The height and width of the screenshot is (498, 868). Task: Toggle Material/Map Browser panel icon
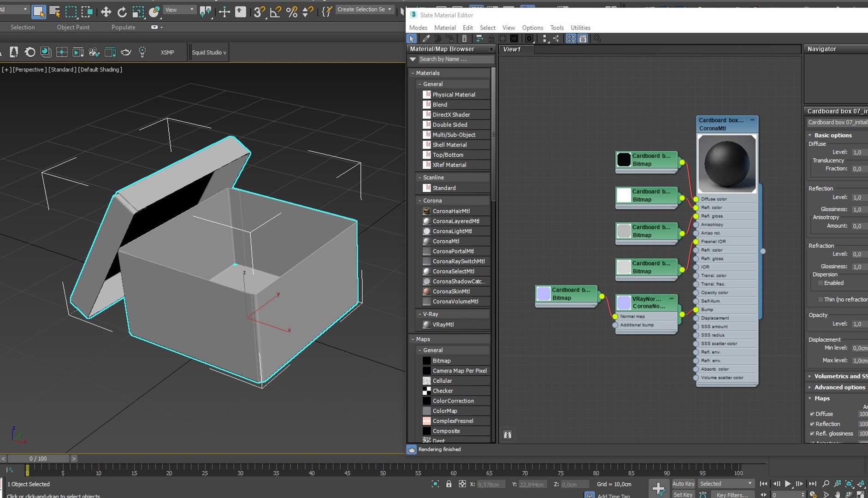click(x=571, y=39)
